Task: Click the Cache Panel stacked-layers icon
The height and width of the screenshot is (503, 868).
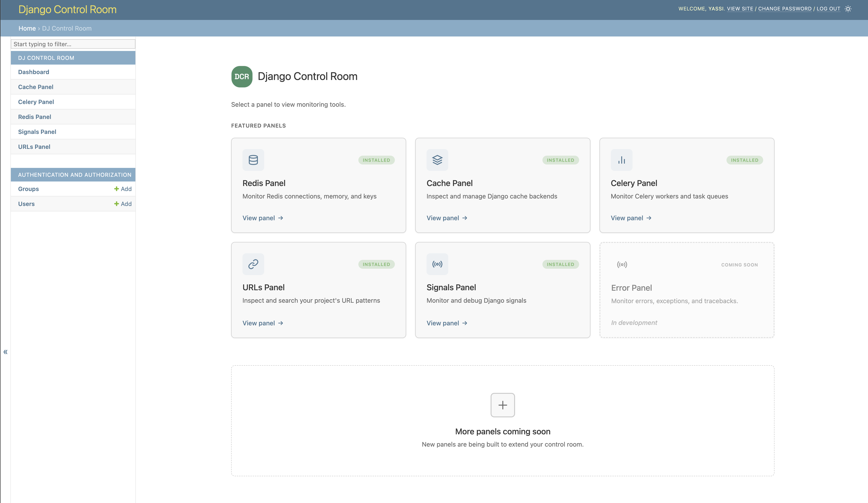Action: [x=437, y=160]
